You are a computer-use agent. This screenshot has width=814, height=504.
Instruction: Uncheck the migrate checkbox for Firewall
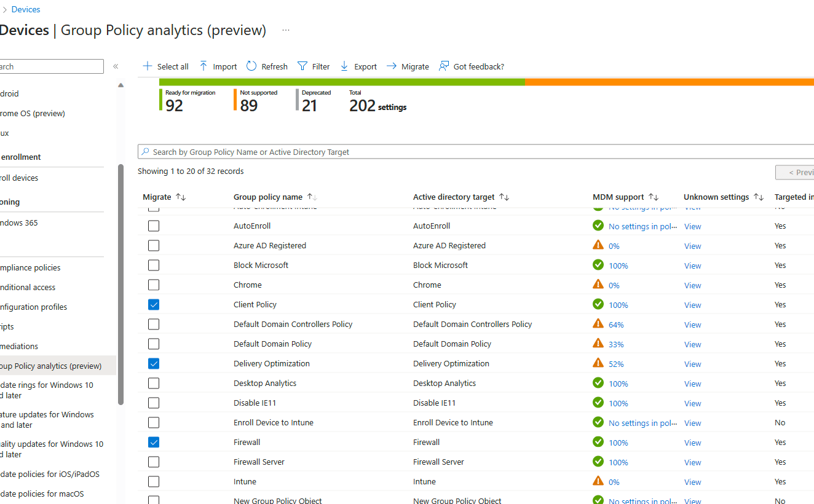(153, 442)
